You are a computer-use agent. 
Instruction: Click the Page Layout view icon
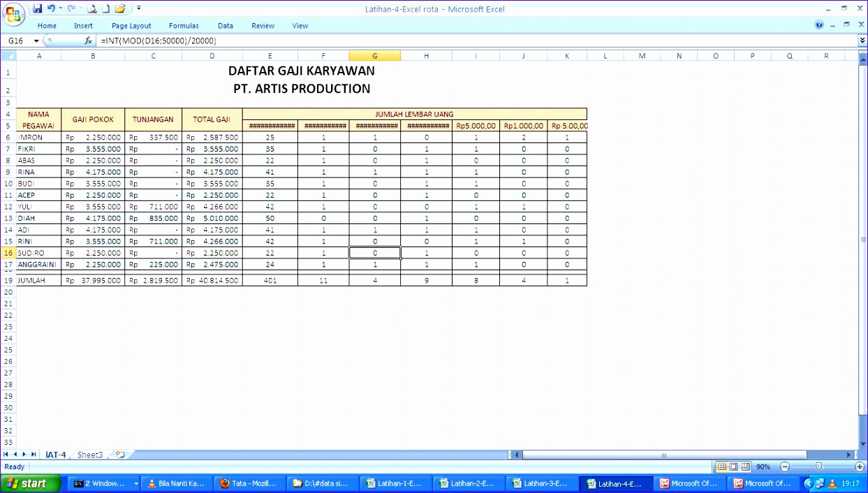pos(733,466)
